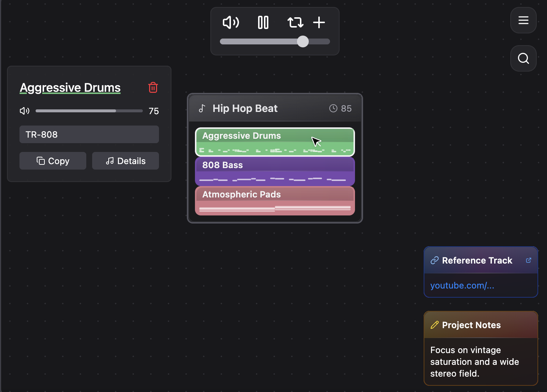Delete Aggressive Drums with the trash icon
This screenshot has height=392, width=547.
click(x=153, y=87)
